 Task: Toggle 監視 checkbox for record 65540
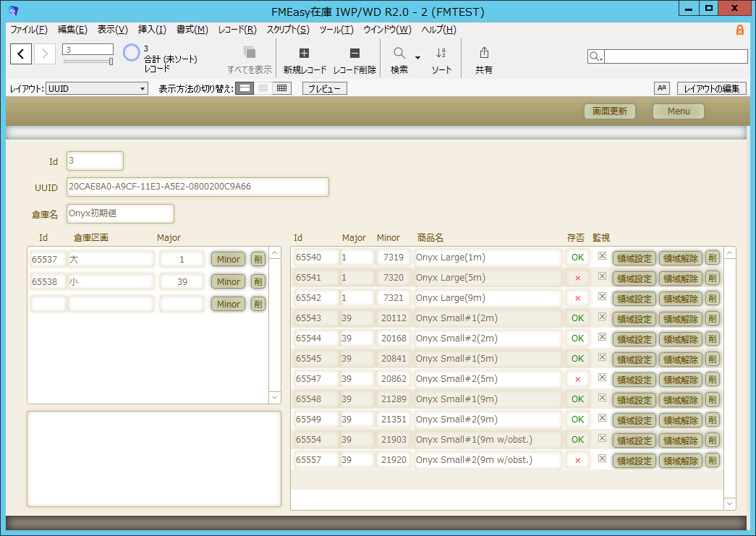(602, 257)
